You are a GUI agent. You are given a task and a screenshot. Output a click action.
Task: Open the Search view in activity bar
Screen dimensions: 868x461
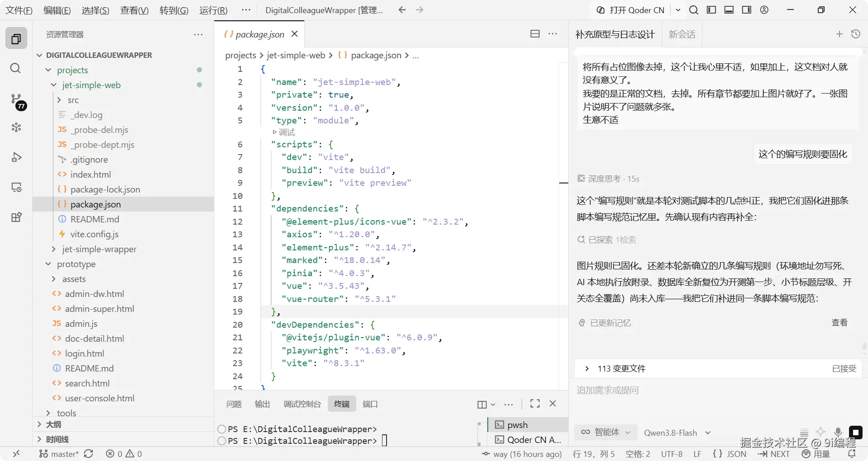click(16, 68)
